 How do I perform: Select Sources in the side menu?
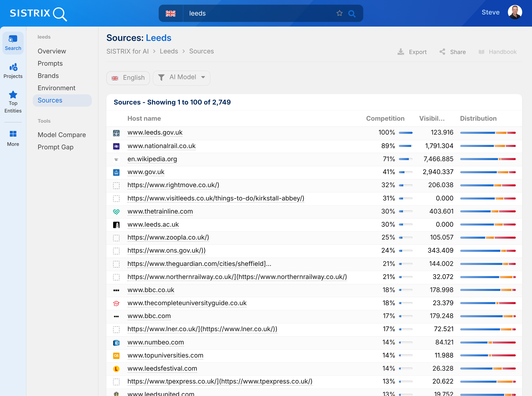(62, 100)
